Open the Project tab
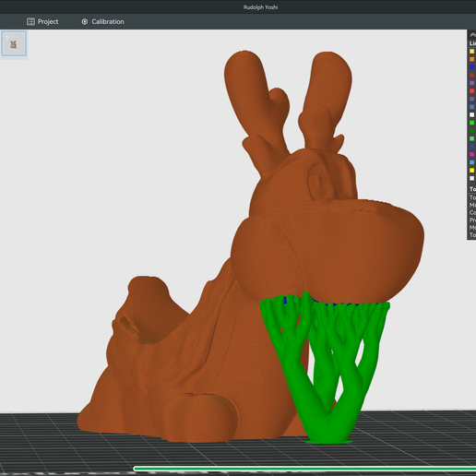Screen dimensions: 476x476 tap(42, 21)
